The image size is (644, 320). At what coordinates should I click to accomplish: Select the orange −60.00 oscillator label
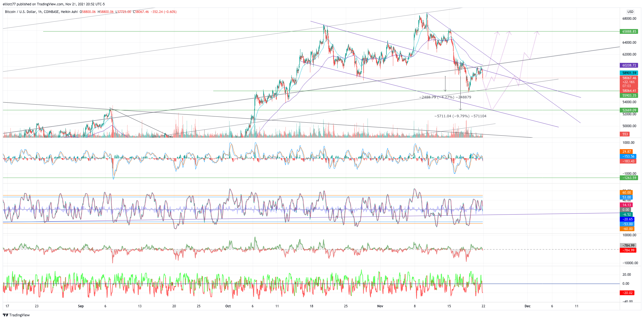[x=627, y=229]
